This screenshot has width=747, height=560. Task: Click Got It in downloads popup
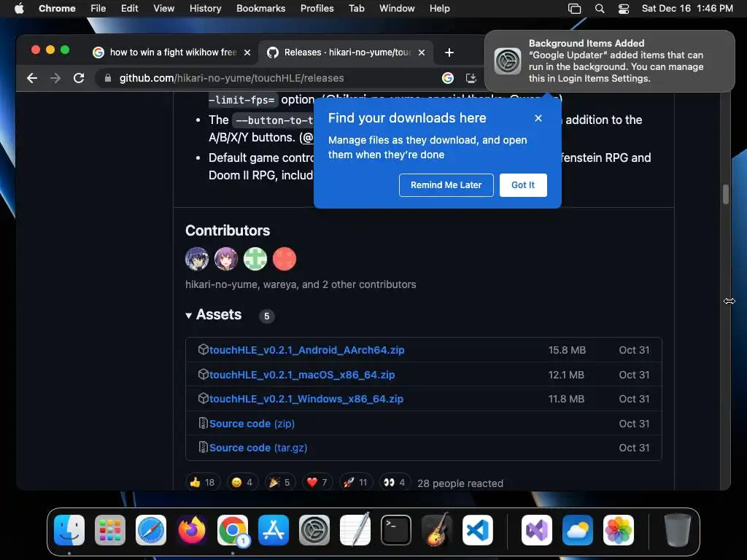[523, 184]
